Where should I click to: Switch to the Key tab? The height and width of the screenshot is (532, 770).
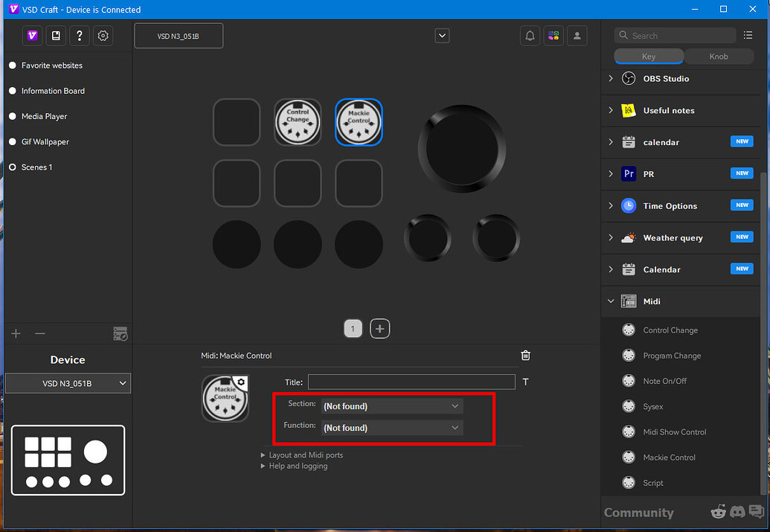point(649,57)
